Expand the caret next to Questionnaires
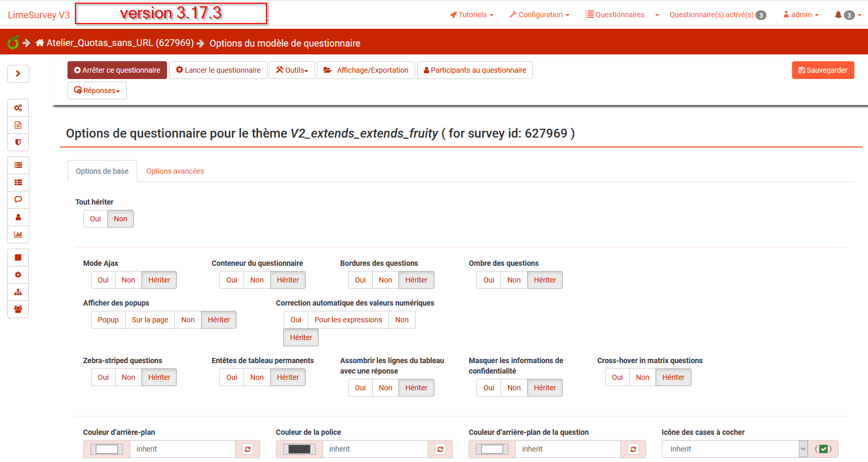 click(657, 15)
